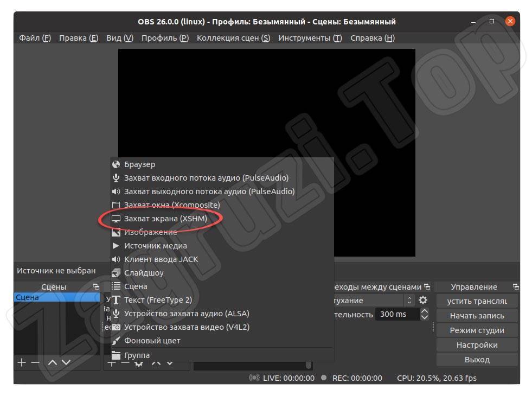Choose Захват экрана (XSHM) source
This screenshot has height=396, width=532.
coord(222,219)
